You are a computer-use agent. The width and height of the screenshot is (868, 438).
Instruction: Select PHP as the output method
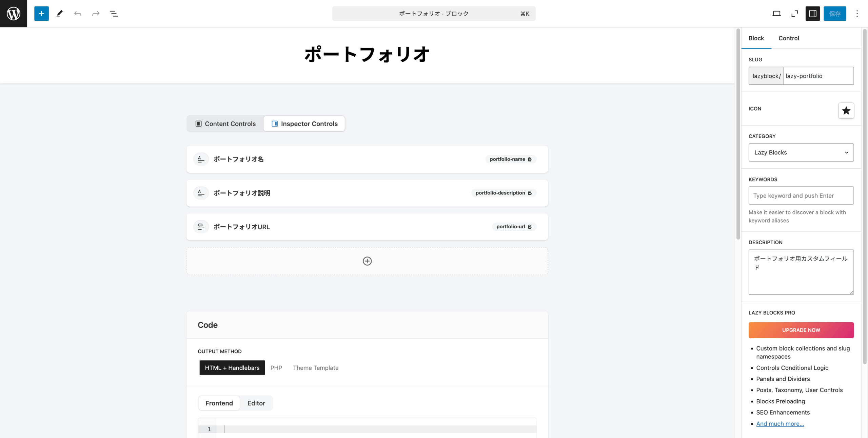tap(276, 367)
